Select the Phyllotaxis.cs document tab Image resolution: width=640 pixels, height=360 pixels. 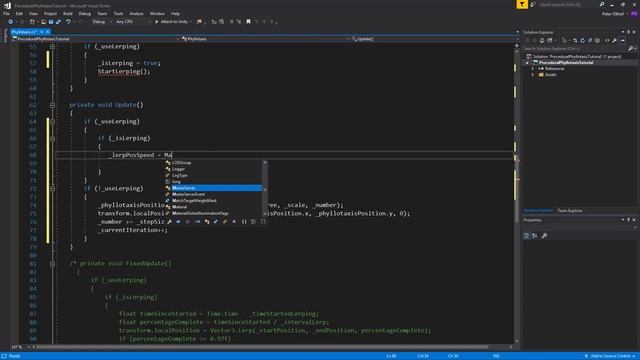24,32
